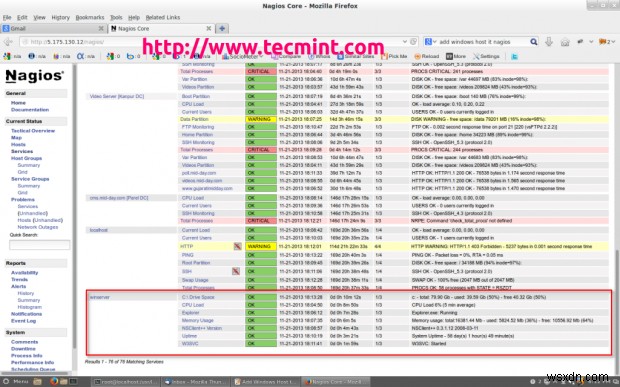Open the Related Links menu
This screenshot has width=620, height=387.
[163, 17]
